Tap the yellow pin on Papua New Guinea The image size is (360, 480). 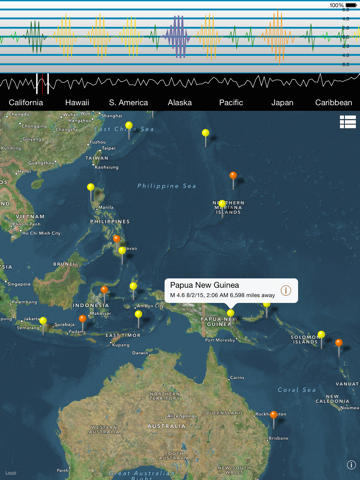(230, 313)
